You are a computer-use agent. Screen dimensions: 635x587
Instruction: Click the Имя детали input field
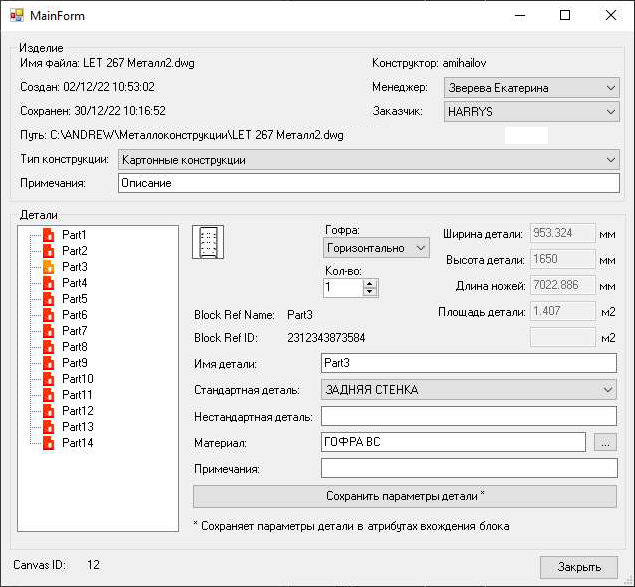point(468,364)
